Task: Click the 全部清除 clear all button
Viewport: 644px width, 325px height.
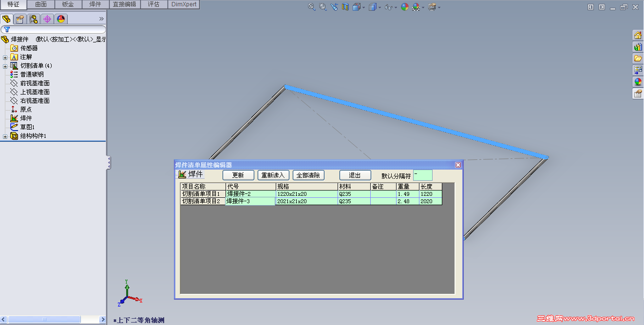Action: 308,175
